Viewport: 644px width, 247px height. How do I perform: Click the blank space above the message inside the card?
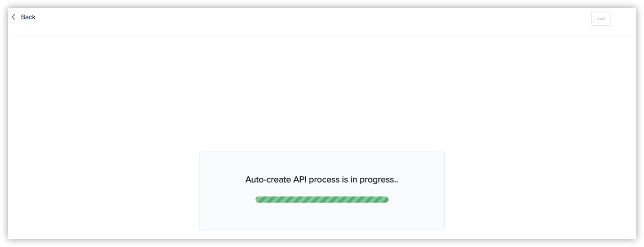click(322, 162)
